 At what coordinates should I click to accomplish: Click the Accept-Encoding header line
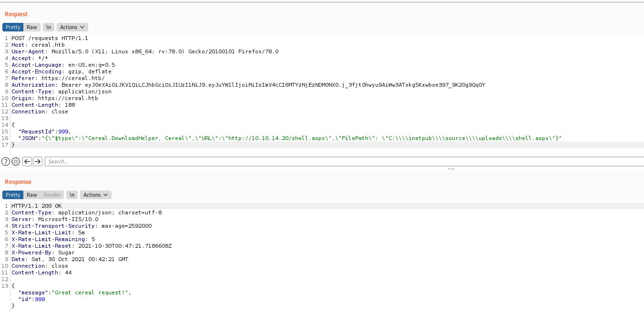click(x=61, y=71)
